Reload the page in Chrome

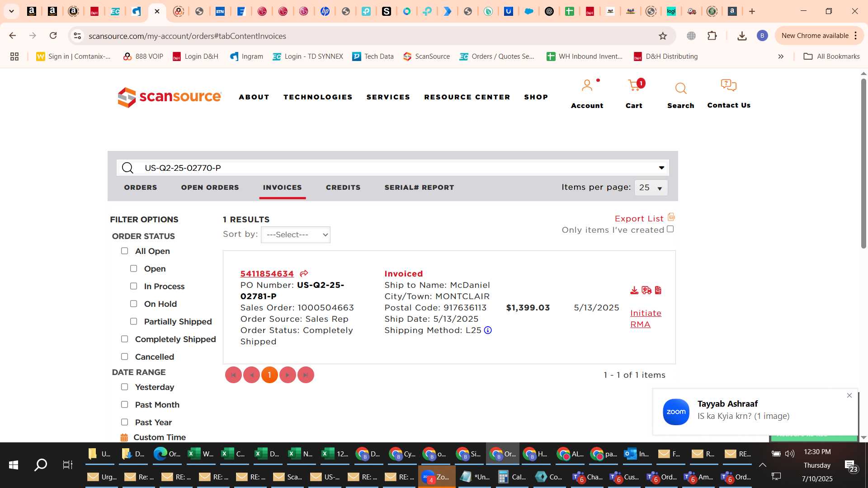point(53,36)
